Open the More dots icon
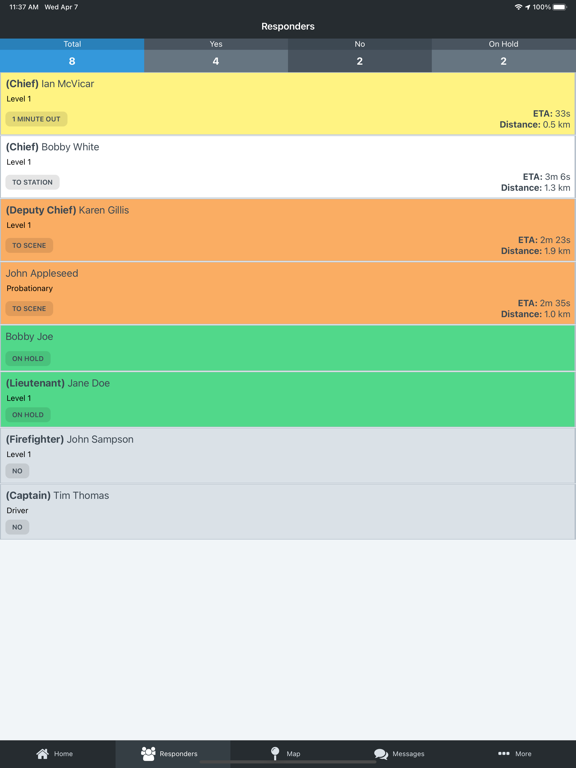This screenshot has height=768, width=576. (504, 753)
